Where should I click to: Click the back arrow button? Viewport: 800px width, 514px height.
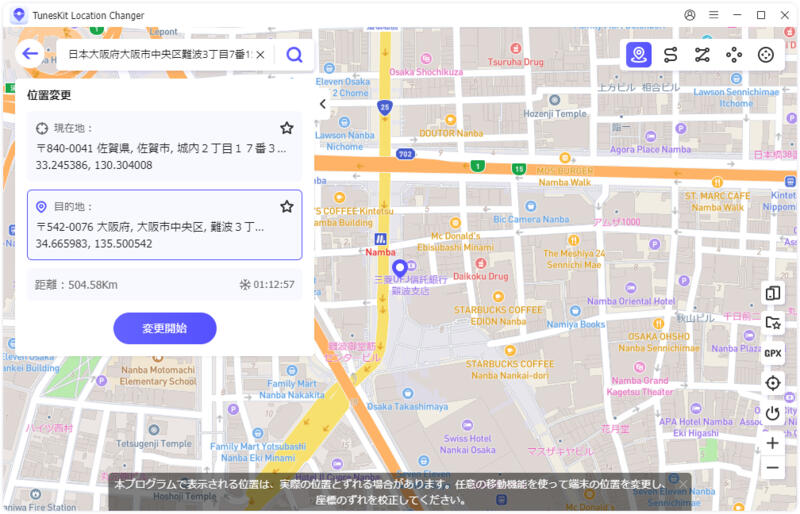point(30,53)
